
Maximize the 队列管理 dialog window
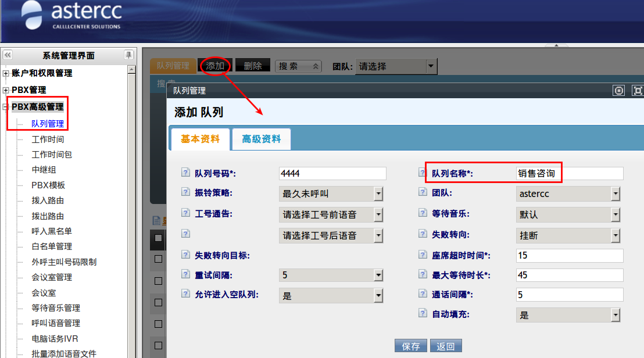[x=637, y=90]
